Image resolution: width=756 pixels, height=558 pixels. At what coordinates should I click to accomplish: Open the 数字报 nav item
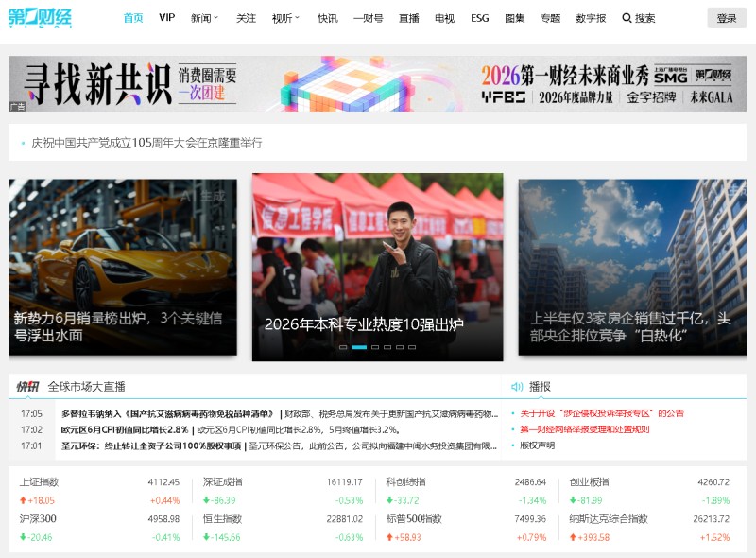[591, 18]
